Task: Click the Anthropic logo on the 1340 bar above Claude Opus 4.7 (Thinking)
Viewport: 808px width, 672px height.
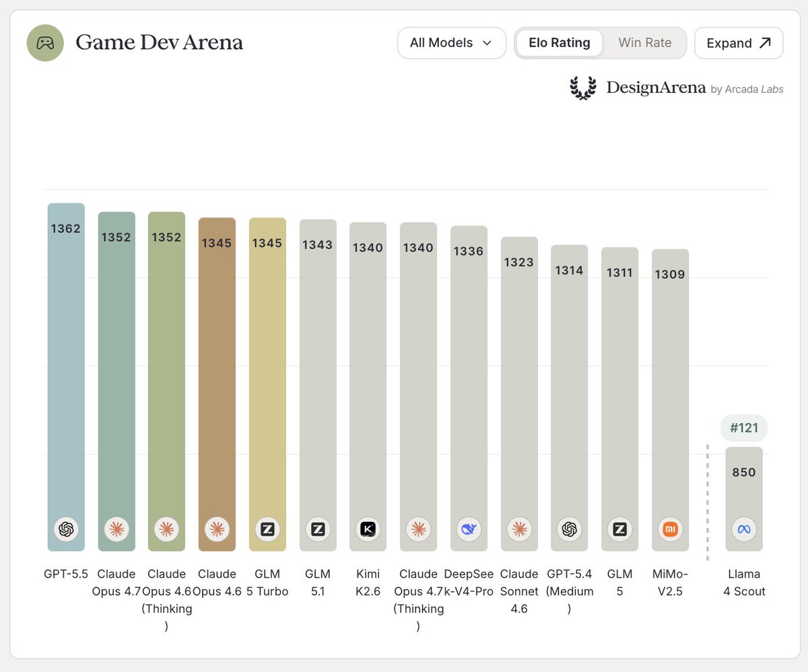Action: pos(418,529)
